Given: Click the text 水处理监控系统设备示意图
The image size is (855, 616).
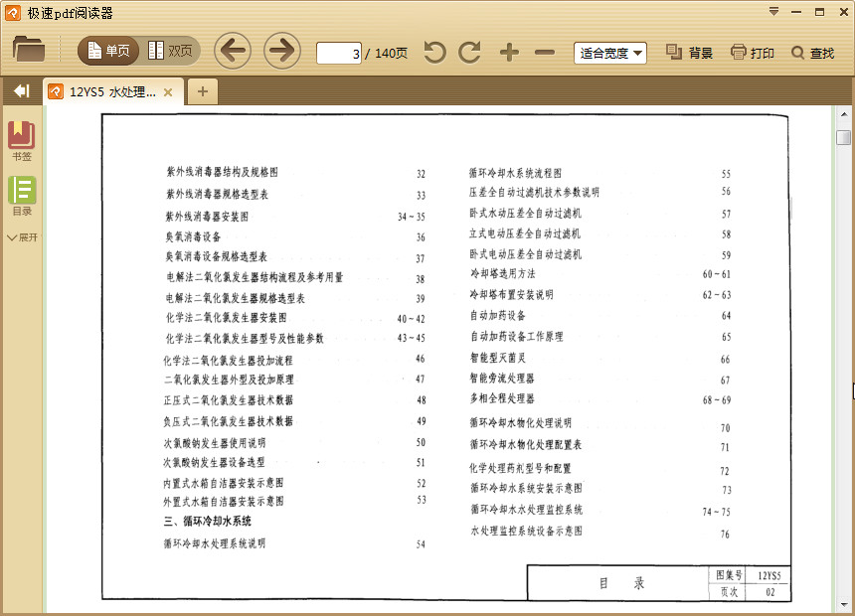Looking at the screenshot, I should (x=526, y=531).
